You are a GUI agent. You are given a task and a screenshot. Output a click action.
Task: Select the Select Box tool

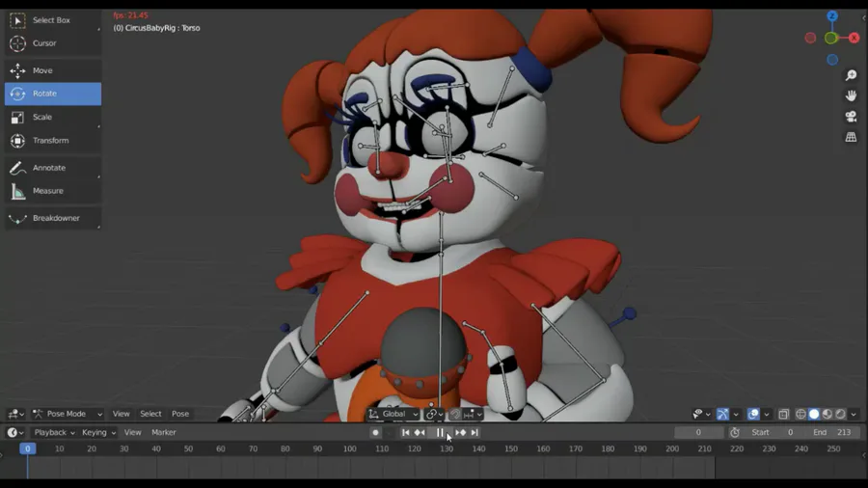pyautogui.click(x=53, y=20)
